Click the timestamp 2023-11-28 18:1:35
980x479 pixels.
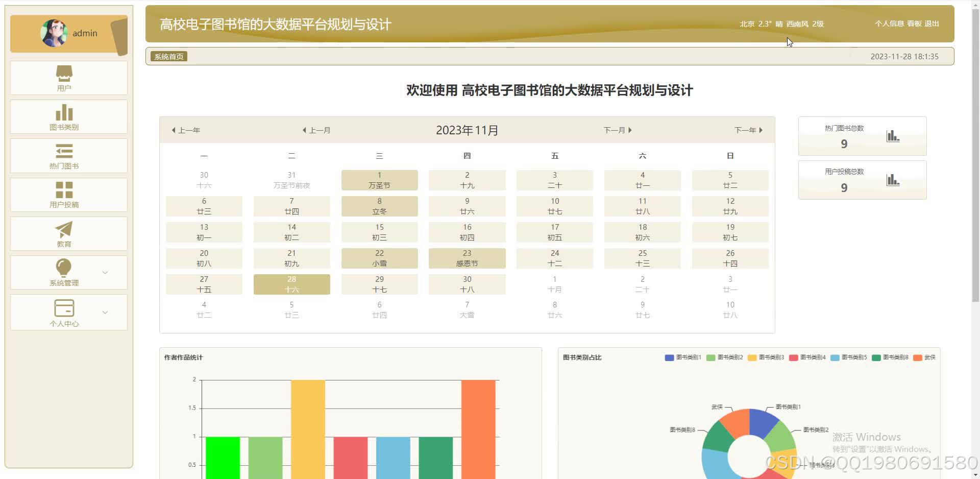pyautogui.click(x=904, y=57)
